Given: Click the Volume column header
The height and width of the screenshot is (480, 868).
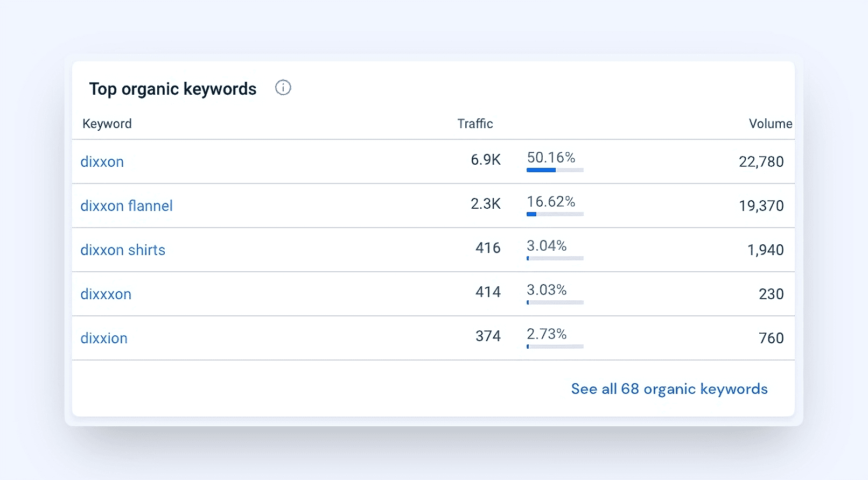Looking at the screenshot, I should (771, 124).
